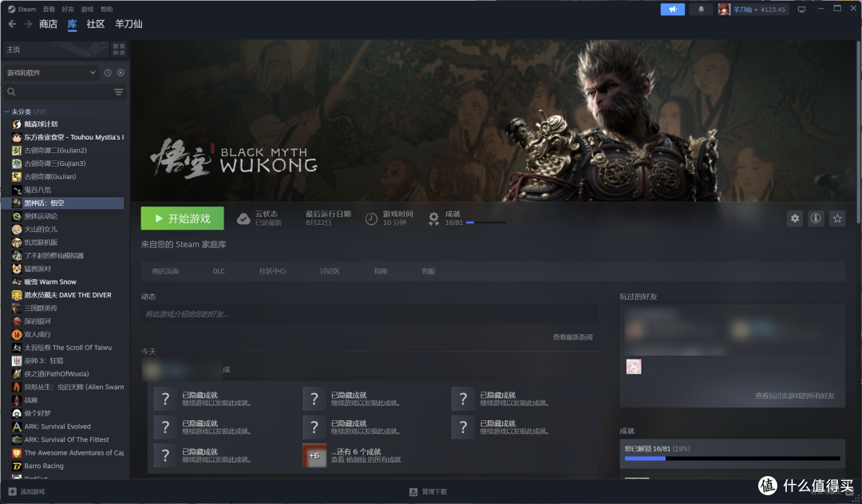
Task: Click the activity post input field
Action: (370, 314)
